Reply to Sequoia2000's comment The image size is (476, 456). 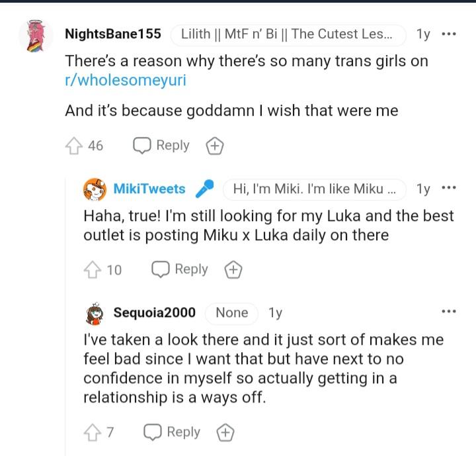(173, 432)
